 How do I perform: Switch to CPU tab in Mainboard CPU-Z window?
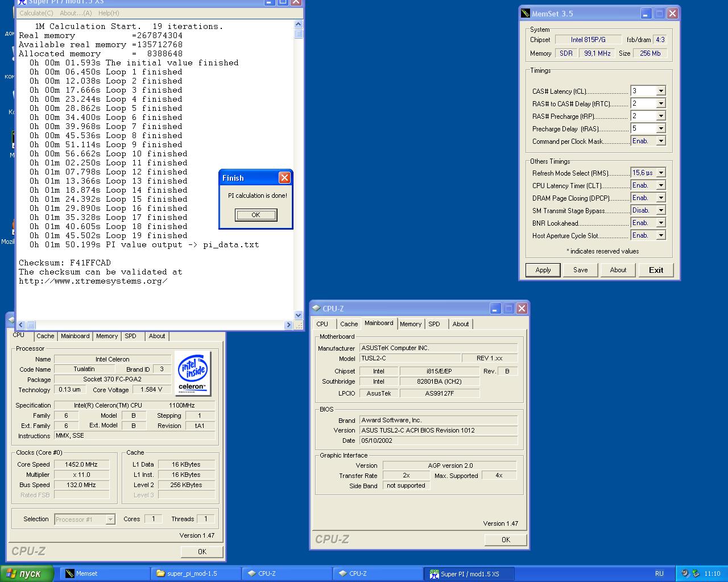pos(322,324)
